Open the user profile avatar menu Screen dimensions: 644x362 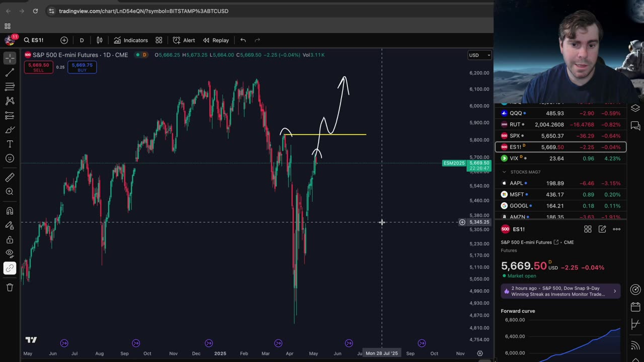pos(10,40)
